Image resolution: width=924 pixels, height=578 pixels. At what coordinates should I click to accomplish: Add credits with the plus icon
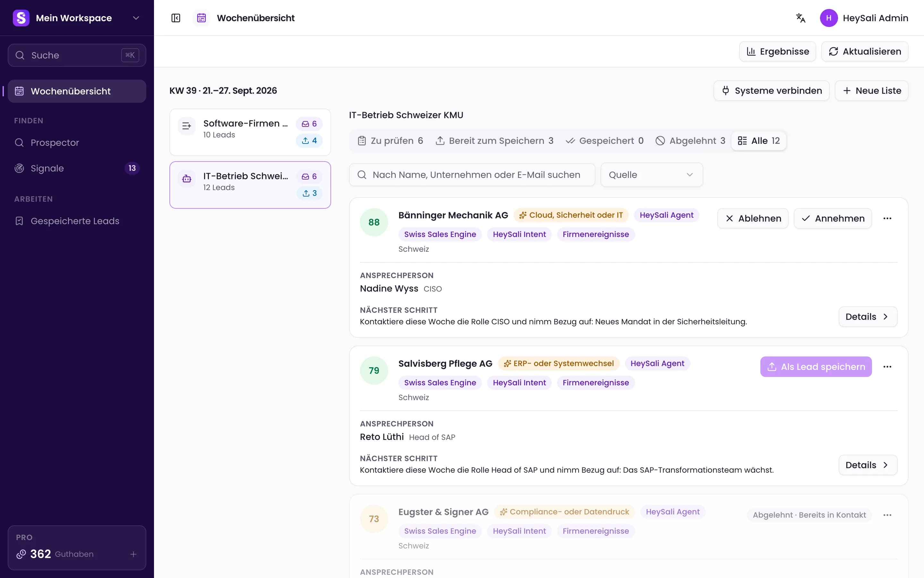pos(133,554)
